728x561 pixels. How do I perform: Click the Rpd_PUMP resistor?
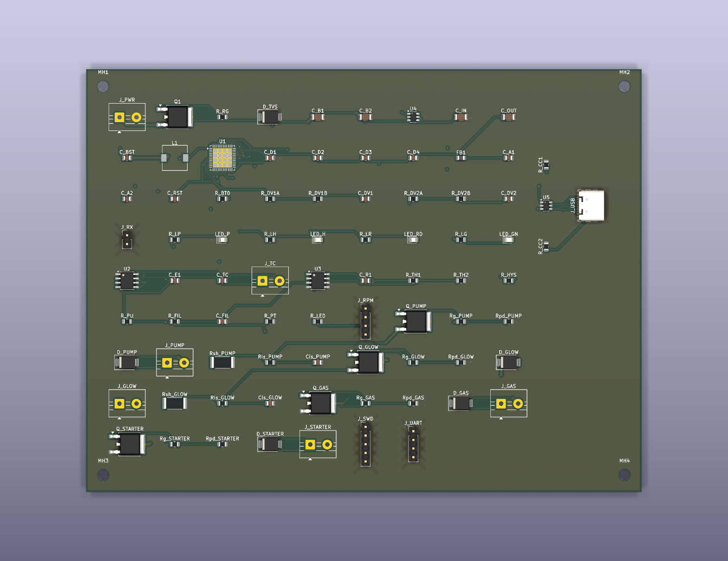tap(508, 321)
